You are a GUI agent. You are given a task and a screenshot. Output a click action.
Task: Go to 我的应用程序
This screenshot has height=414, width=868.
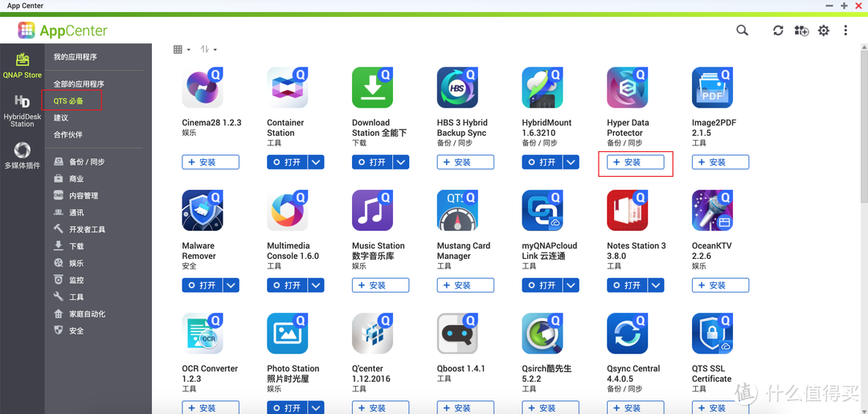[x=75, y=57]
